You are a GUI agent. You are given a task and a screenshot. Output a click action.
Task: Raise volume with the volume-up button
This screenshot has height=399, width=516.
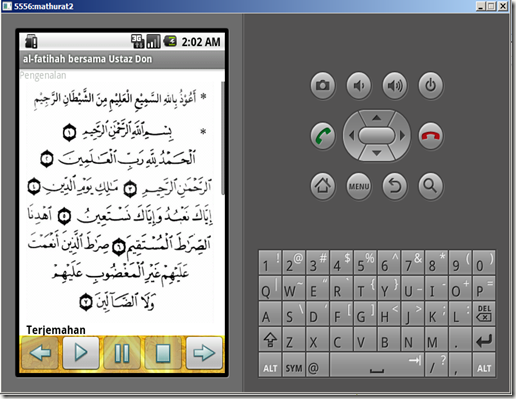(395, 86)
